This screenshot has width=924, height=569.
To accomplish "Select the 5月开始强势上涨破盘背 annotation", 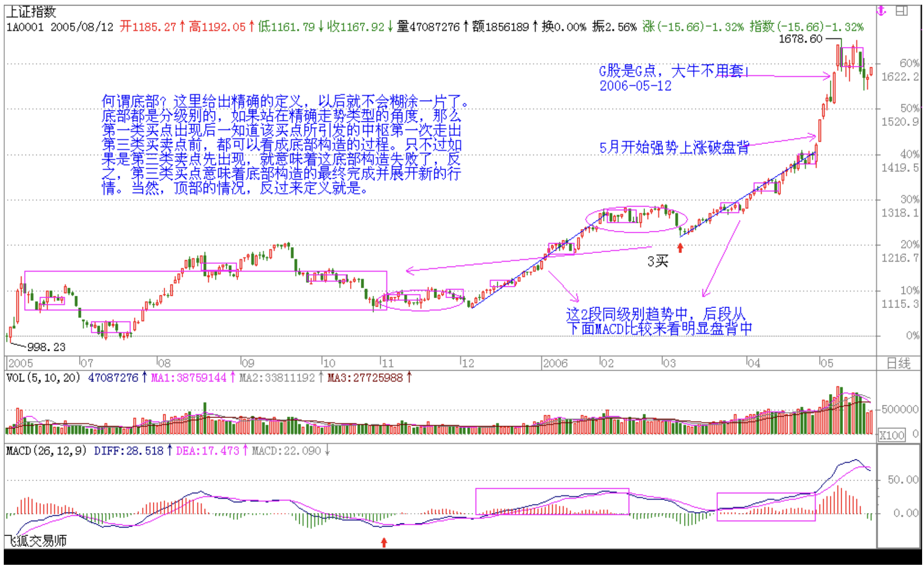I will click(x=674, y=147).
